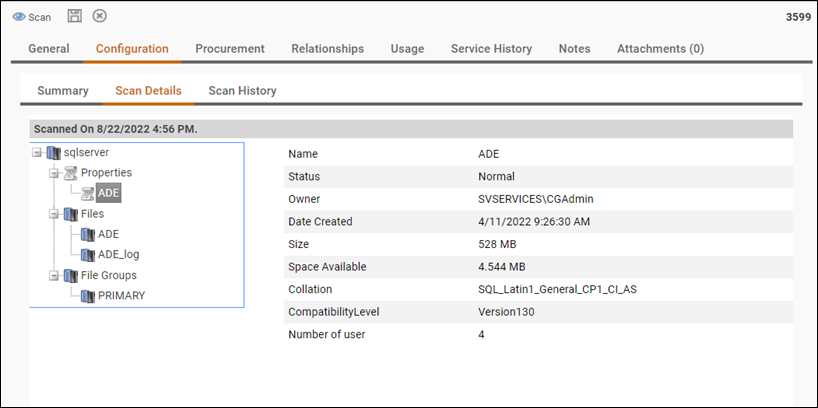Screen dimensions: 818x408
Task: Go to the Summary sub-tab
Action: tap(63, 90)
